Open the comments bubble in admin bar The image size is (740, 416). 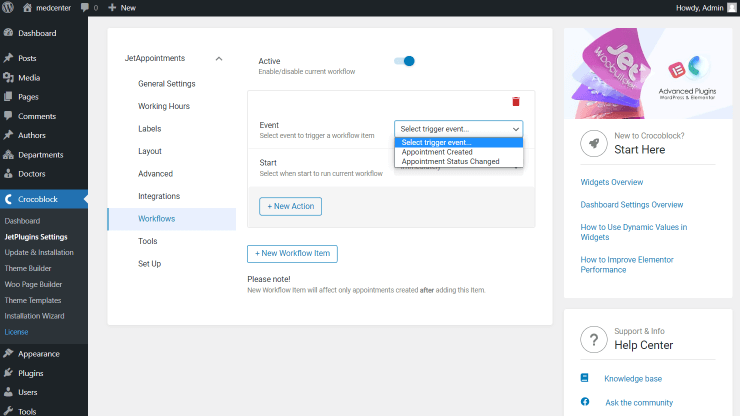84,8
